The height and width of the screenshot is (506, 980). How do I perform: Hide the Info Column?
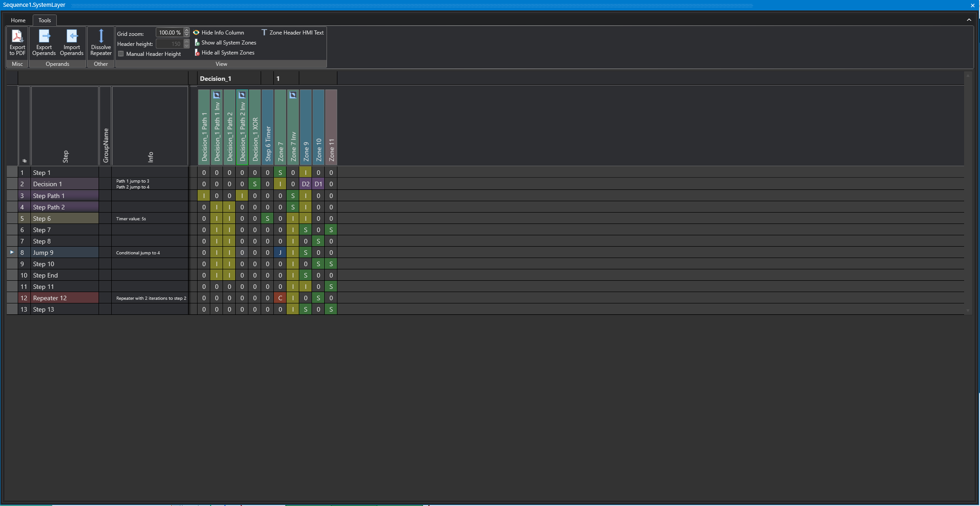point(218,33)
